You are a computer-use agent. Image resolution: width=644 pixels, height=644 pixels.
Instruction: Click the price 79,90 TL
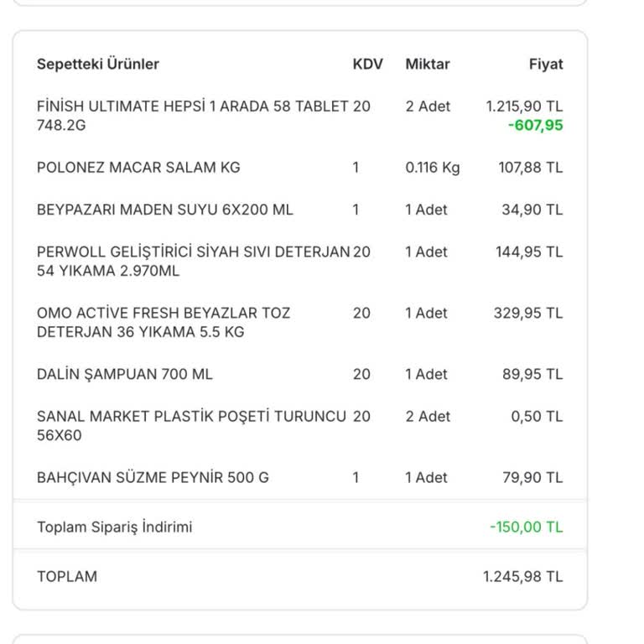pyautogui.click(x=532, y=478)
